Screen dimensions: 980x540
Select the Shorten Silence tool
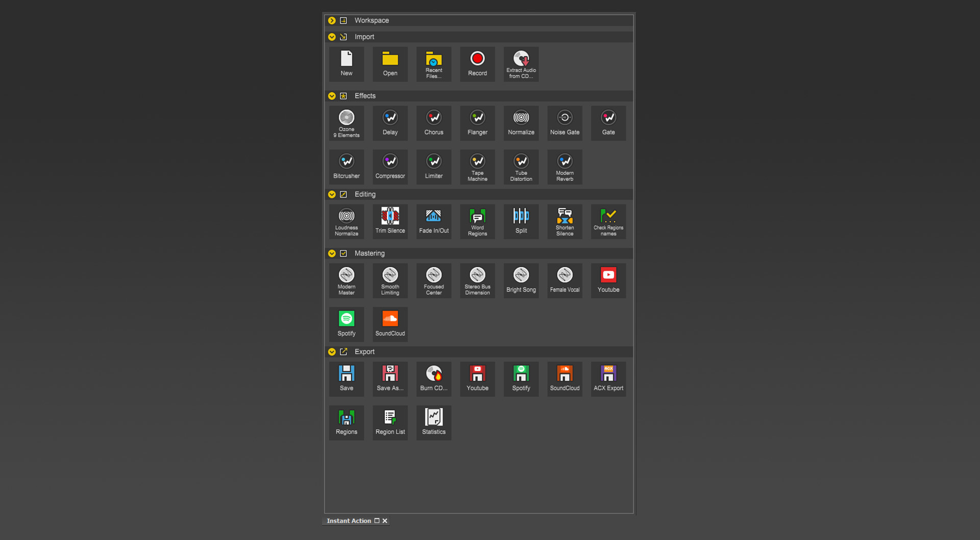tap(565, 221)
